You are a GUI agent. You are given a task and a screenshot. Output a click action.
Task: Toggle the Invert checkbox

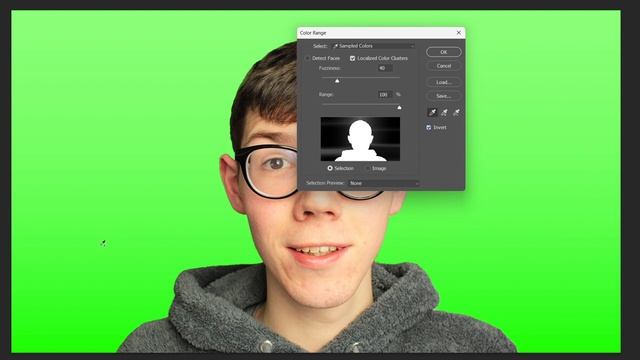(x=429, y=127)
